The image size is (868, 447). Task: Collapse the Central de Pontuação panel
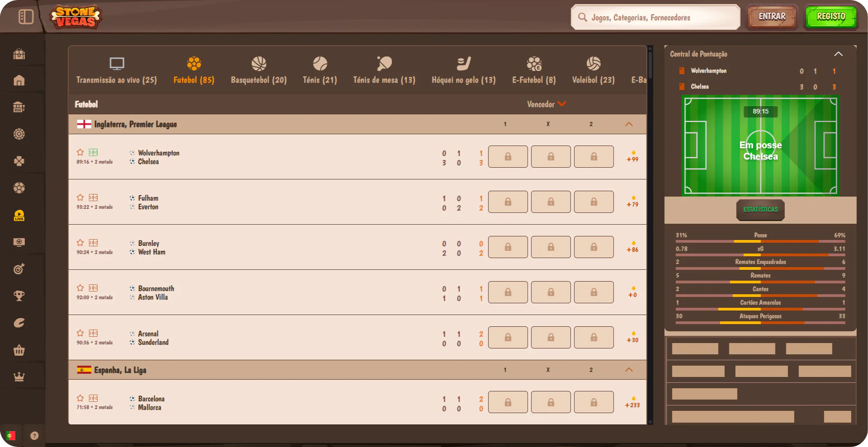(x=838, y=54)
